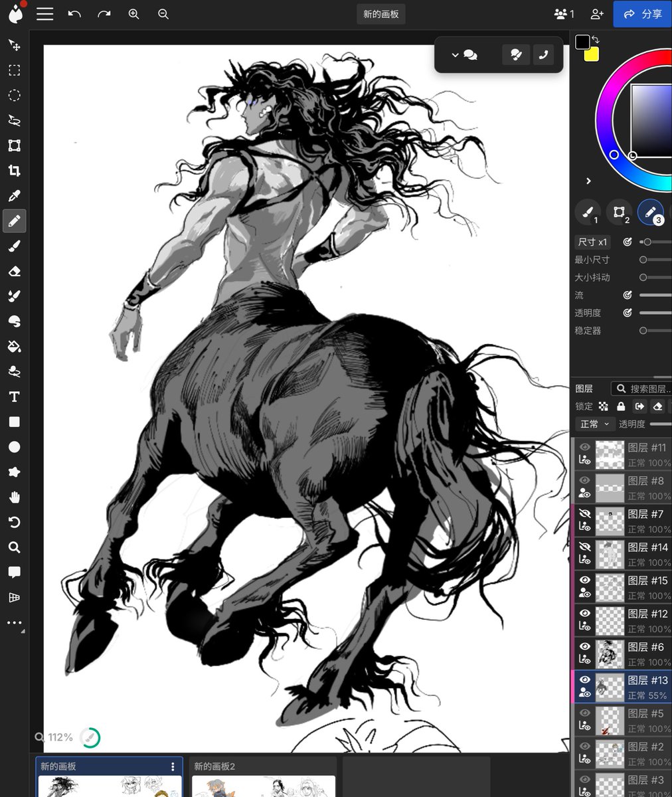Select the rectangular selection tool

click(x=14, y=70)
